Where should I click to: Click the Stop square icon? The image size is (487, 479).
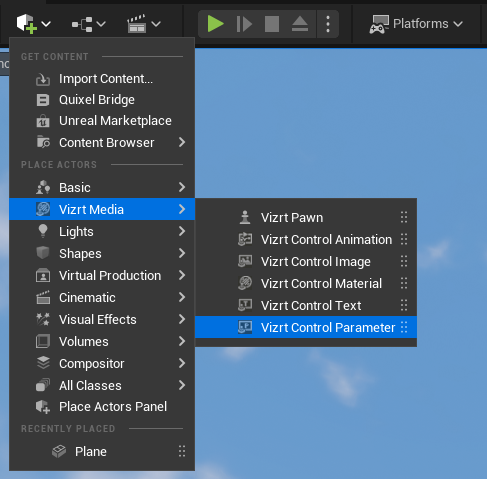pyautogui.click(x=272, y=24)
